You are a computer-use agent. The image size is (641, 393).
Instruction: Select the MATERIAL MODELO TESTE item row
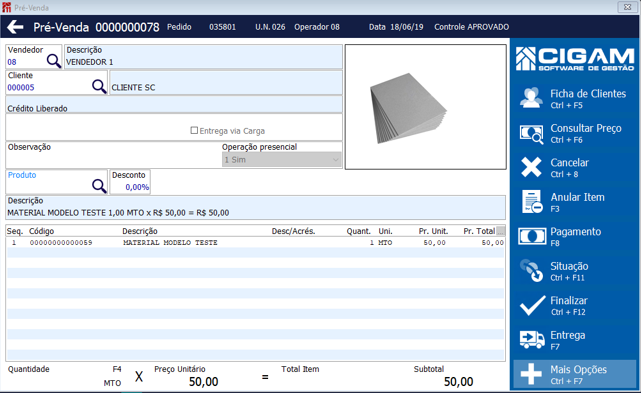pyautogui.click(x=255, y=243)
